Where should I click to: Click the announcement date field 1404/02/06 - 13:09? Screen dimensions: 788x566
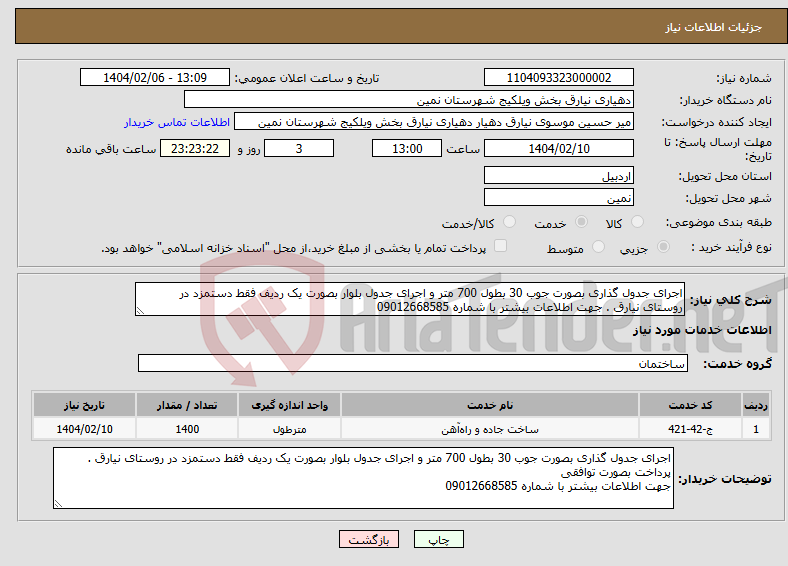pos(155,77)
